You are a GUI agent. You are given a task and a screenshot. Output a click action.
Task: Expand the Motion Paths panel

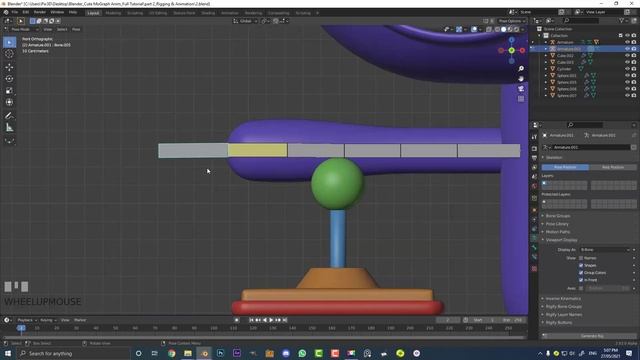558,232
